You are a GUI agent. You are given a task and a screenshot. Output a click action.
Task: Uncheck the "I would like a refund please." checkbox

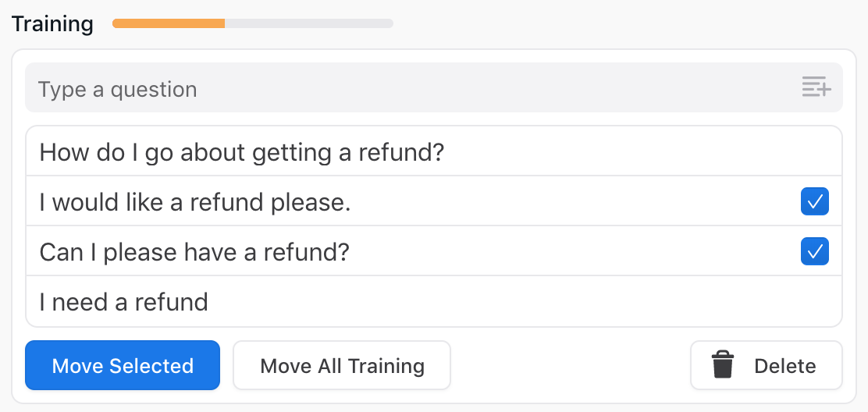pos(815,202)
